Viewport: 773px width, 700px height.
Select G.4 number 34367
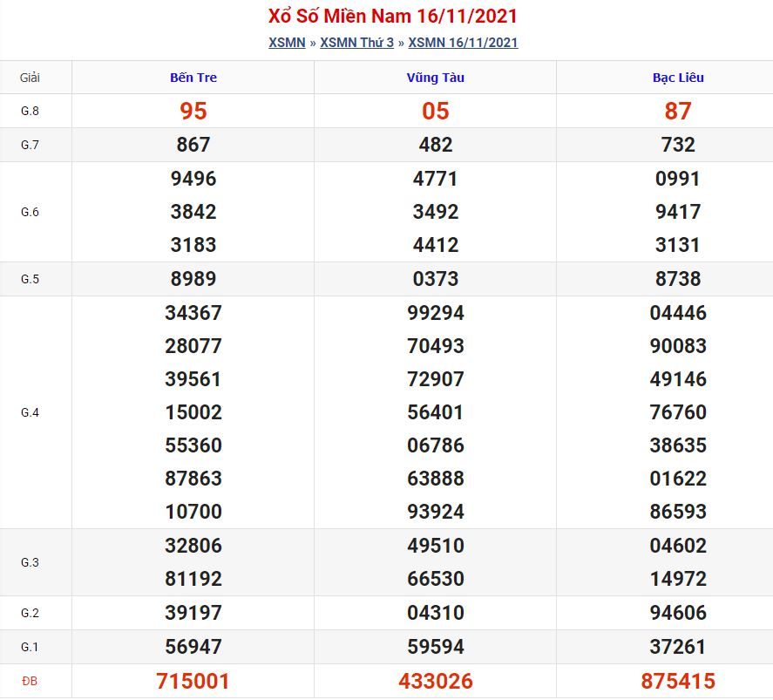[x=193, y=313]
